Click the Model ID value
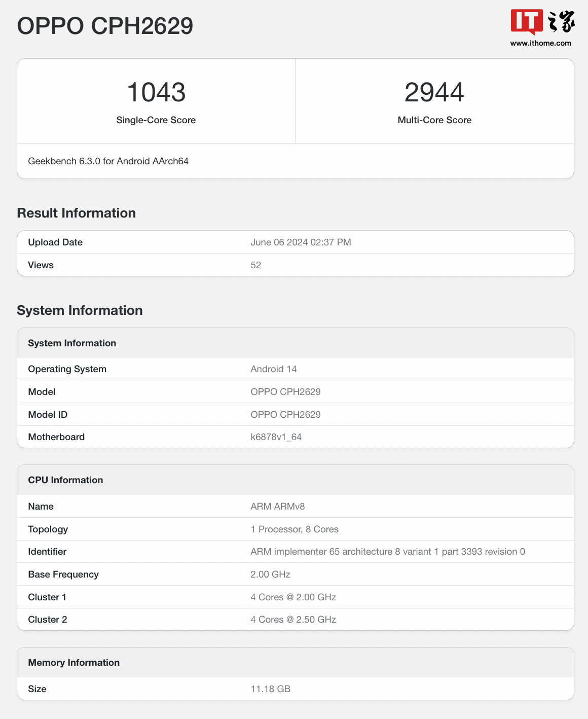The width and height of the screenshot is (588, 719). [285, 414]
